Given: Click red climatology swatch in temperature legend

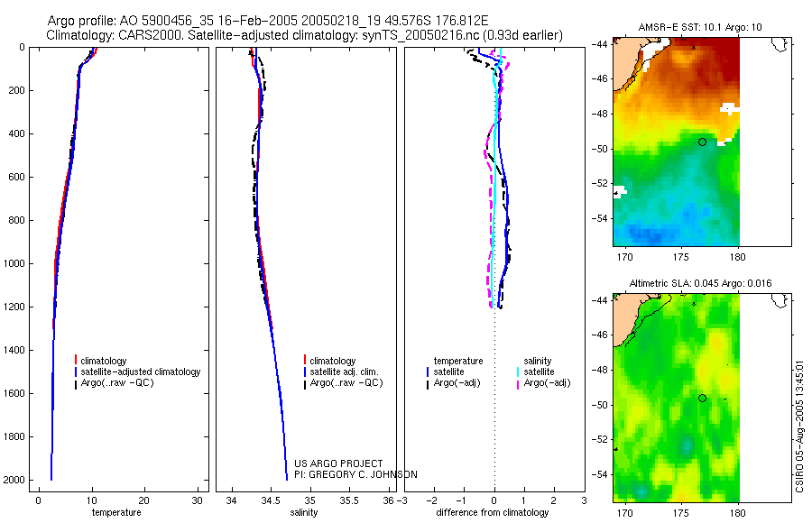Looking at the screenshot, I should (76, 360).
